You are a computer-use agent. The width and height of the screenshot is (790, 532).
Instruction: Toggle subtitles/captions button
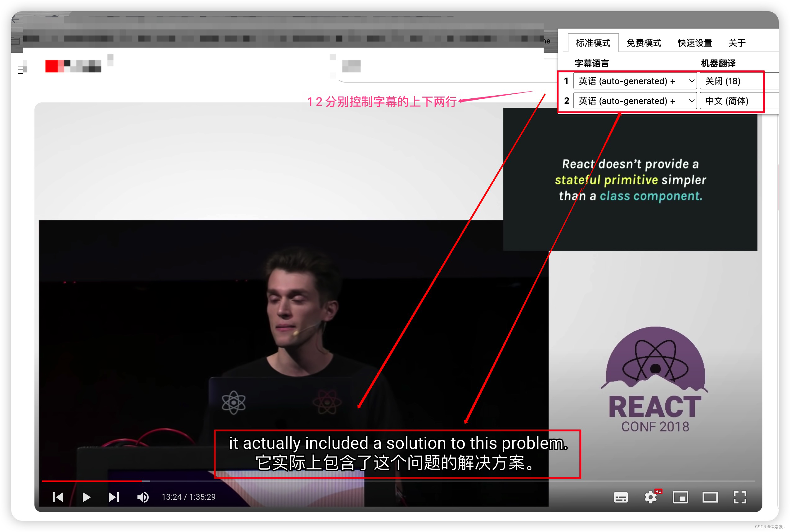(621, 498)
